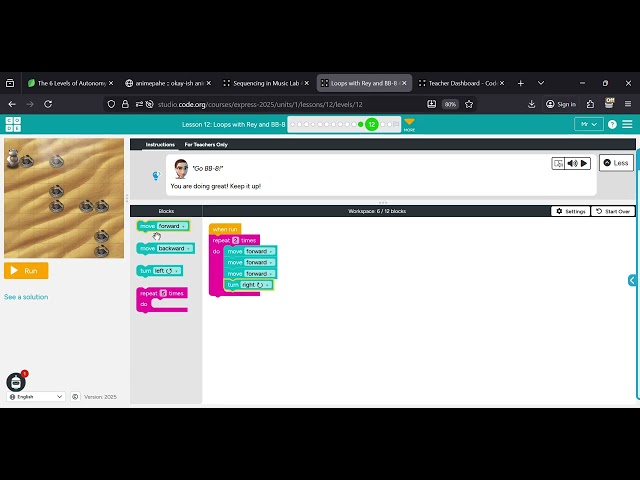The height and width of the screenshot is (480, 640).
Task: Collapse instructions with the Less button
Action: pos(616,163)
